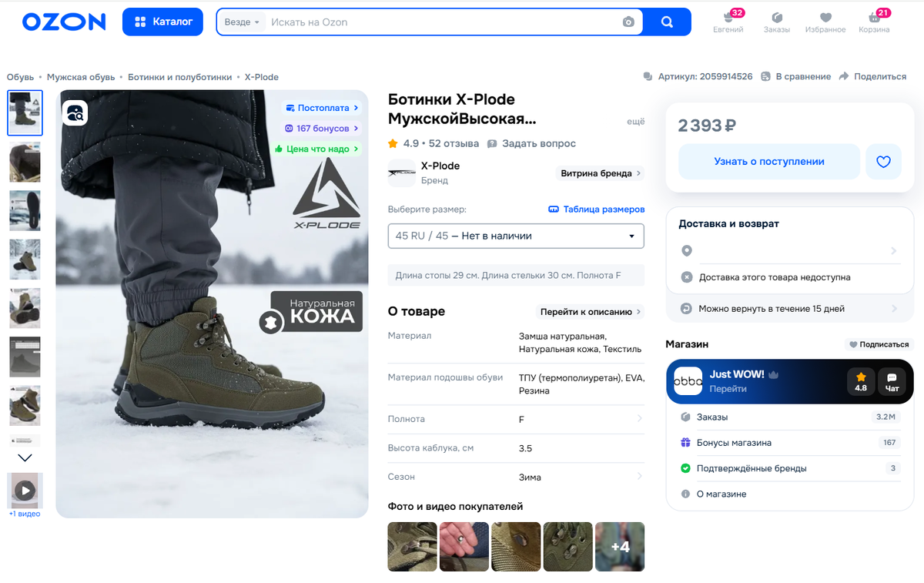Open 52 отзыва reviews link
Image resolution: width=924 pixels, height=583 pixels.
pyautogui.click(x=454, y=143)
